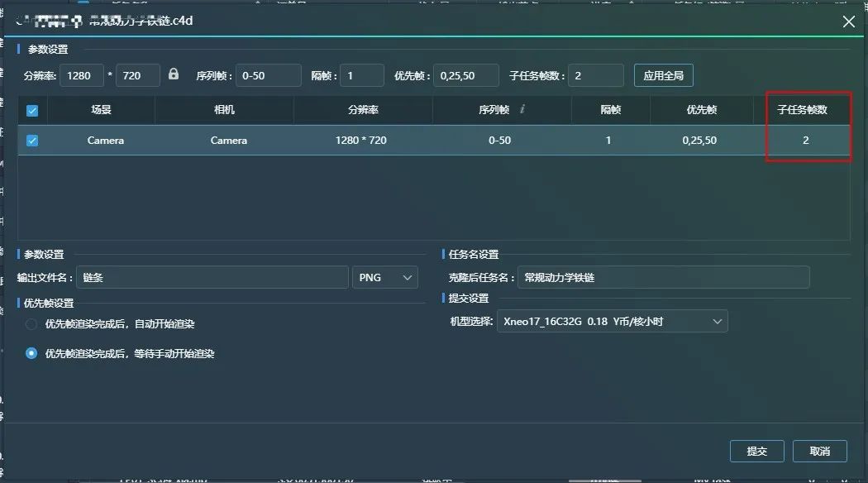
Task: Click the 输出文件名 field containing 链条
Action: [212, 278]
